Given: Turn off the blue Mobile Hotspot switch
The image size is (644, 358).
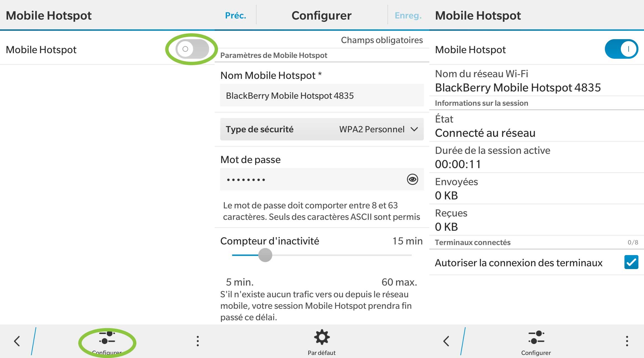Looking at the screenshot, I should click(621, 49).
